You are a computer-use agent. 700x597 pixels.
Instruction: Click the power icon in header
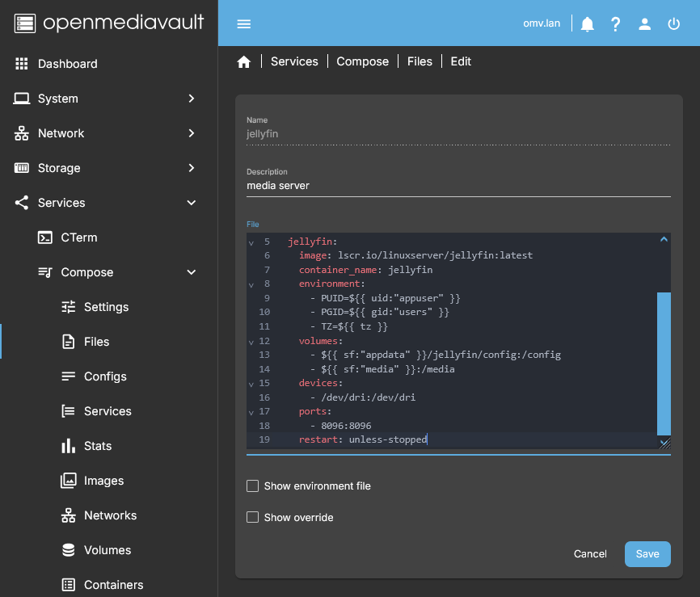pos(673,24)
